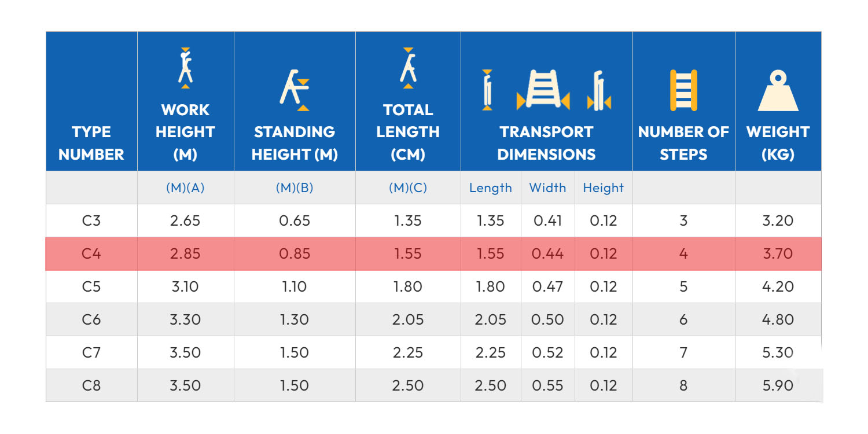Click the transport length folded ladder icon
The height and width of the screenshot is (434, 868).
click(487, 90)
